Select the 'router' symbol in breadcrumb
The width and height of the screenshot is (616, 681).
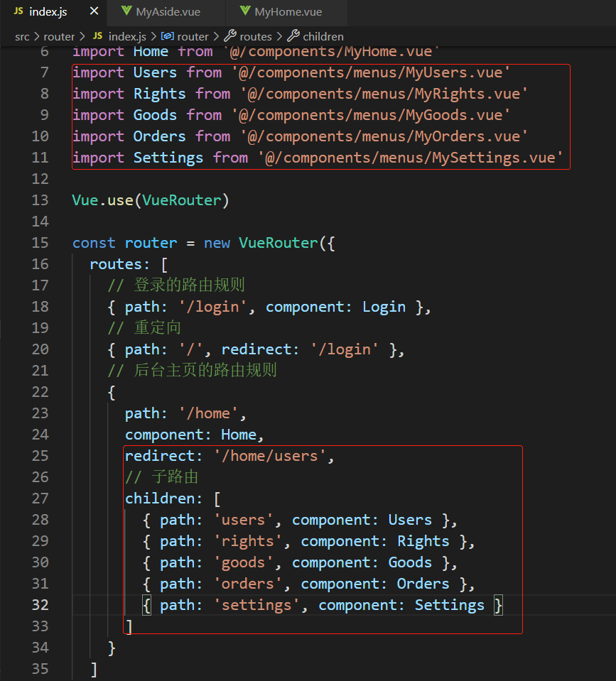pos(193,36)
